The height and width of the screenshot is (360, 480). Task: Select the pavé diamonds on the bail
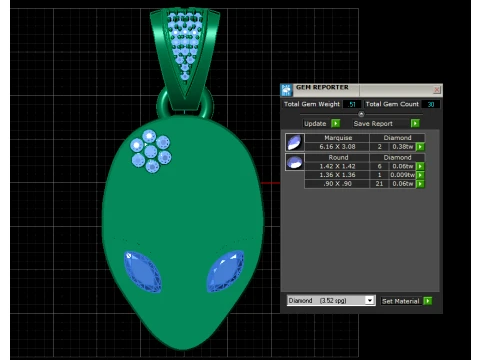click(185, 43)
